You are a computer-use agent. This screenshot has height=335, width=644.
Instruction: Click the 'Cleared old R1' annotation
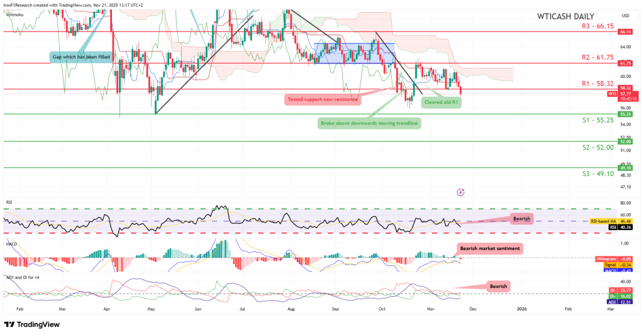click(440, 102)
